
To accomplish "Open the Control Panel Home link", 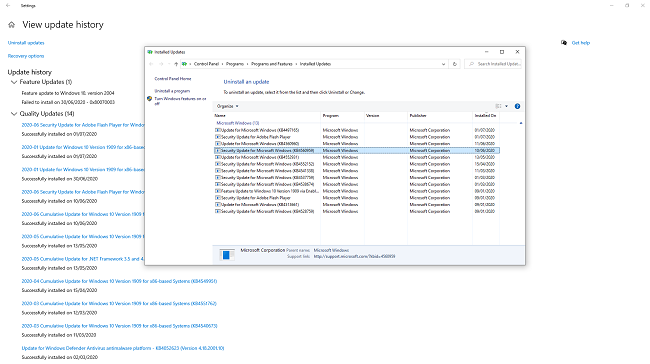I will pos(173,79).
